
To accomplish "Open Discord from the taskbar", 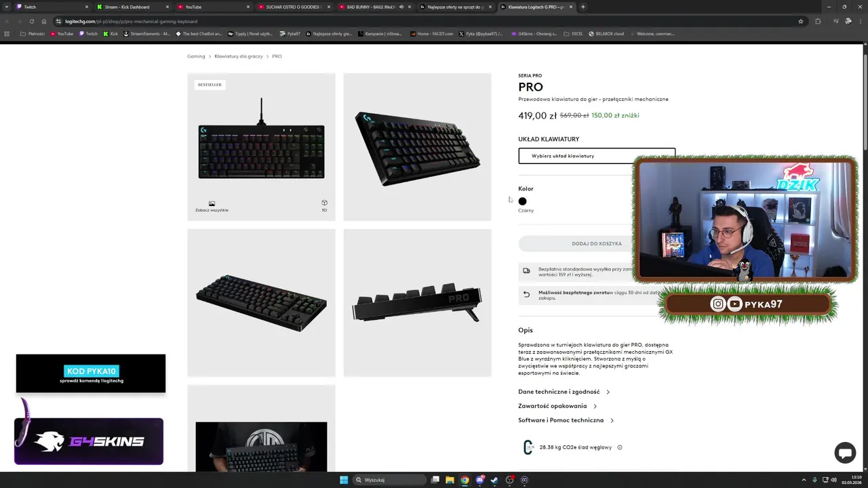I will (x=480, y=480).
